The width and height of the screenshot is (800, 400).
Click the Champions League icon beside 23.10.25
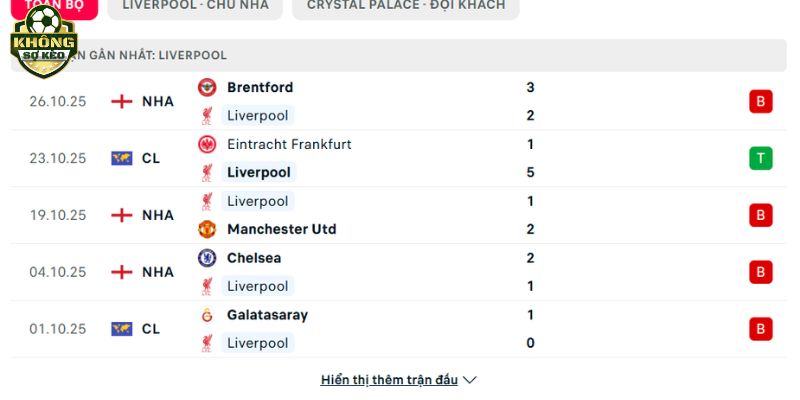click(x=122, y=158)
